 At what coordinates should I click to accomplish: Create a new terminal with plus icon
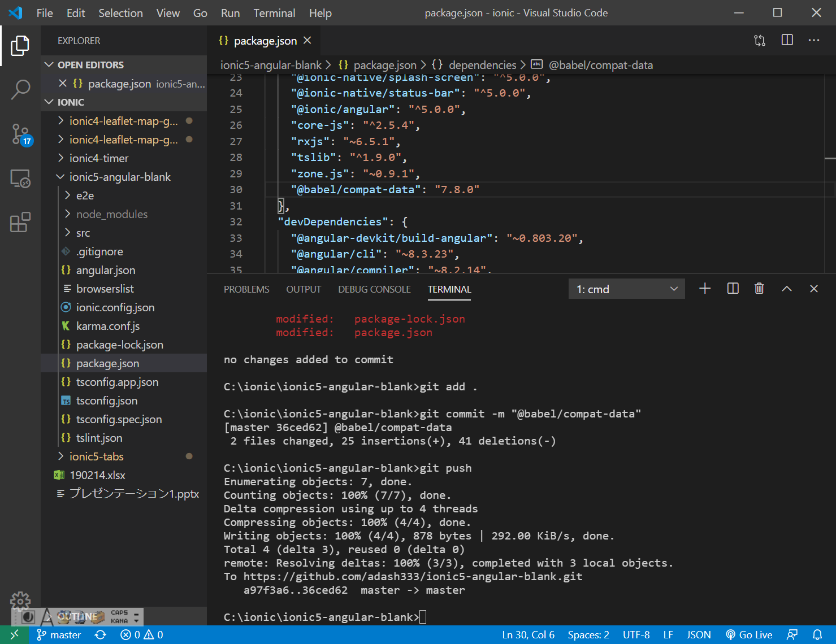pos(705,289)
